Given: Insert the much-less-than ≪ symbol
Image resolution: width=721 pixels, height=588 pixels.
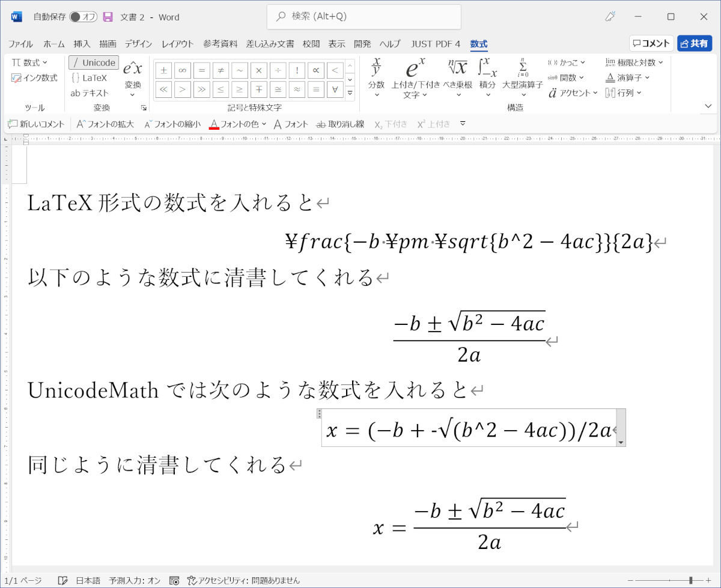Looking at the screenshot, I should [164, 89].
